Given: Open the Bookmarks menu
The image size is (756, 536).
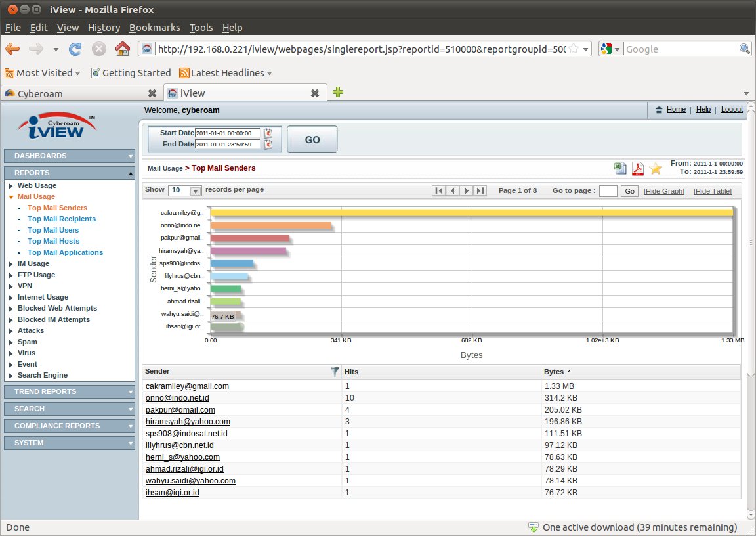Looking at the screenshot, I should (x=154, y=28).
